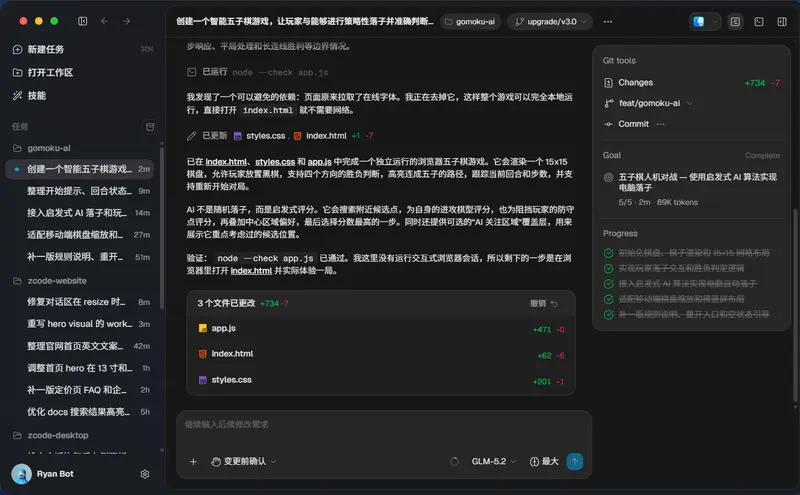This screenshot has width=800, height=495.
Task: Expand the zcode-desktop folder
Action: (51, 435)
